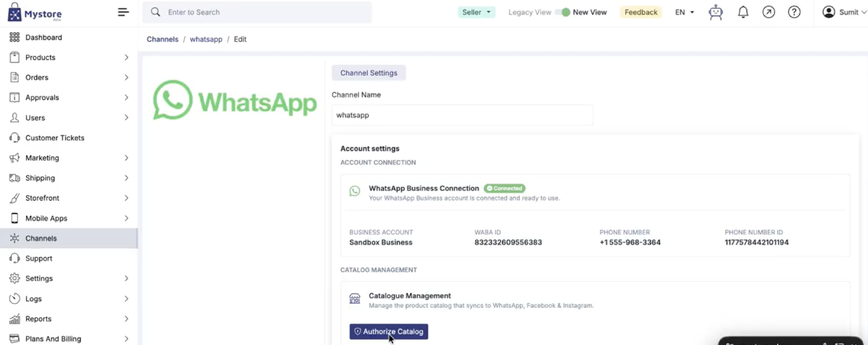Click the Approvals icon
The height and width of the screenshot is (345, 868).
[x=14, y=97]
